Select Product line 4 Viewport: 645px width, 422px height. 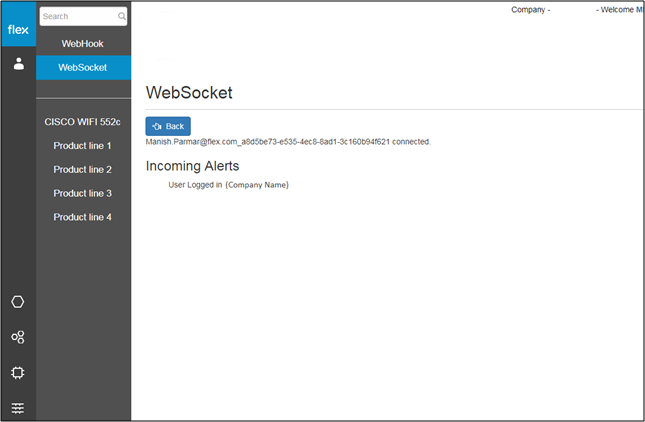click(x=82, y=217)
